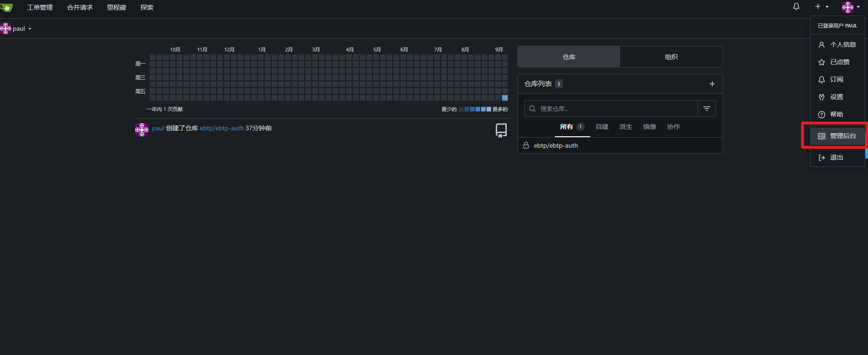Choose 个人信息 in the user menu
Viewport: 868px width, 355px height.
pos(837,44)
